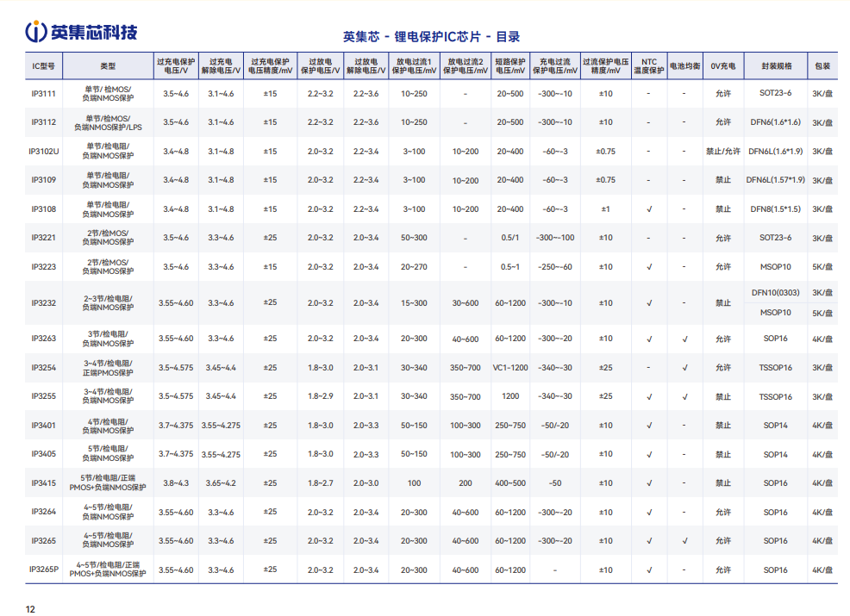The width and height of the screenshot is (850, 616).
Task: Click the package cell DFN6(1.6*1.6)
Action: click(x=775, y=122)
